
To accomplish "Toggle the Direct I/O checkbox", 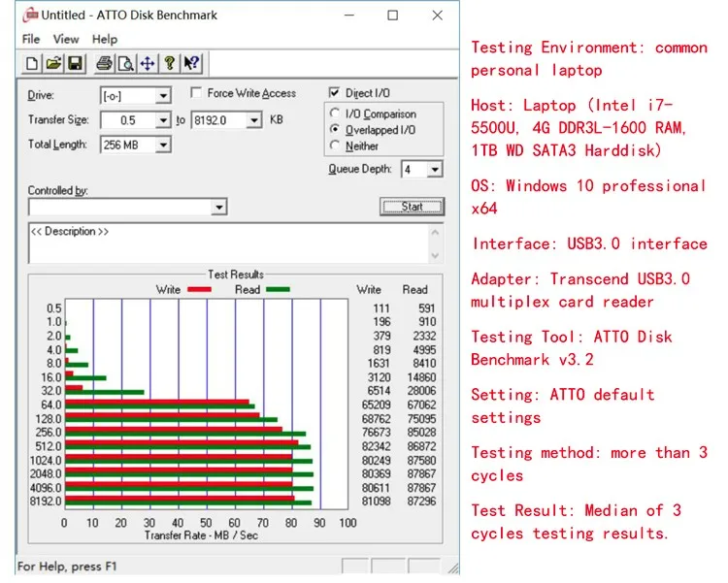I will 334,93.
